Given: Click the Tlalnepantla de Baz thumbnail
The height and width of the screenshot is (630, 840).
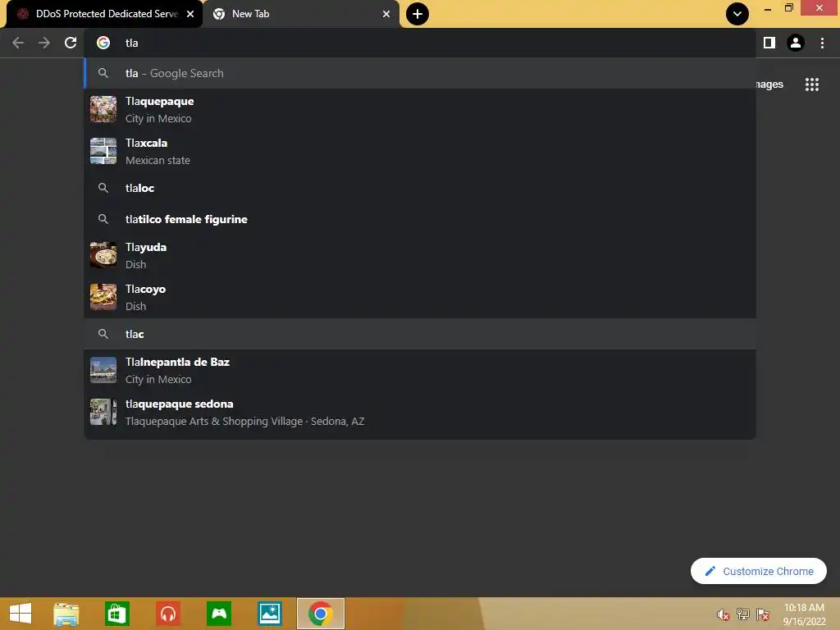Looking at the screenshot, I should click(x=103, y=370).
